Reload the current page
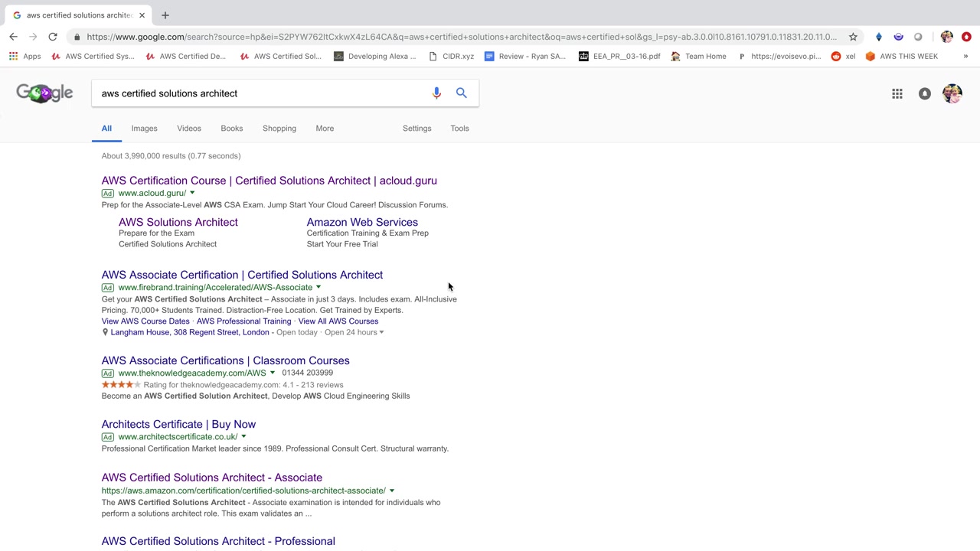 53,37
